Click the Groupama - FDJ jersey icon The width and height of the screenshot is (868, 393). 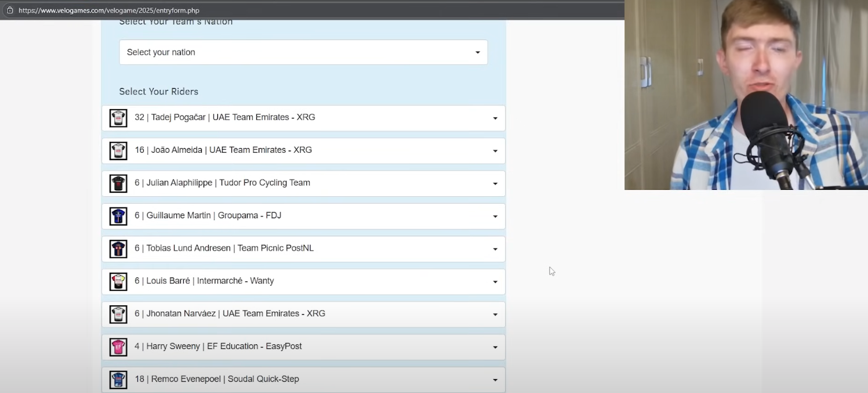click(x=118, y=216)
